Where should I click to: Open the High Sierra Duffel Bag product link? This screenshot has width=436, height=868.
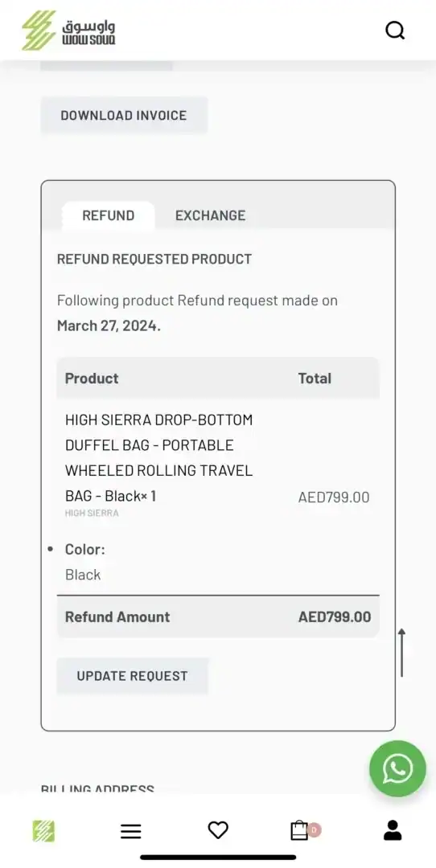tap(158, 457)
